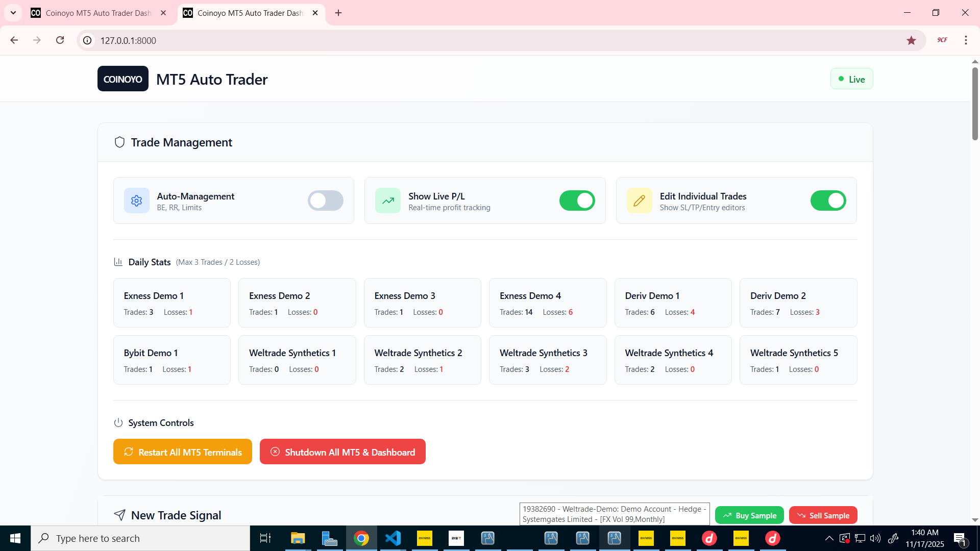Image resolution: width=980 pixels, height=551 pixels.
Task: Open the Weltrade-Demo account selector
Action: (615, 514)
